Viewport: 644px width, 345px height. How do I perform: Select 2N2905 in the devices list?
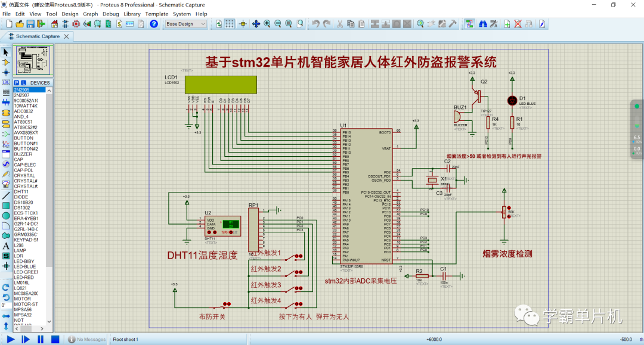coord(29,90)
